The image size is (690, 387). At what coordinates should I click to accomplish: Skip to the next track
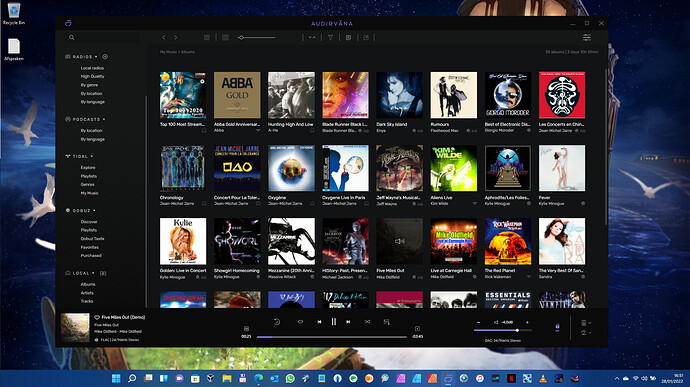click(348, 322)
